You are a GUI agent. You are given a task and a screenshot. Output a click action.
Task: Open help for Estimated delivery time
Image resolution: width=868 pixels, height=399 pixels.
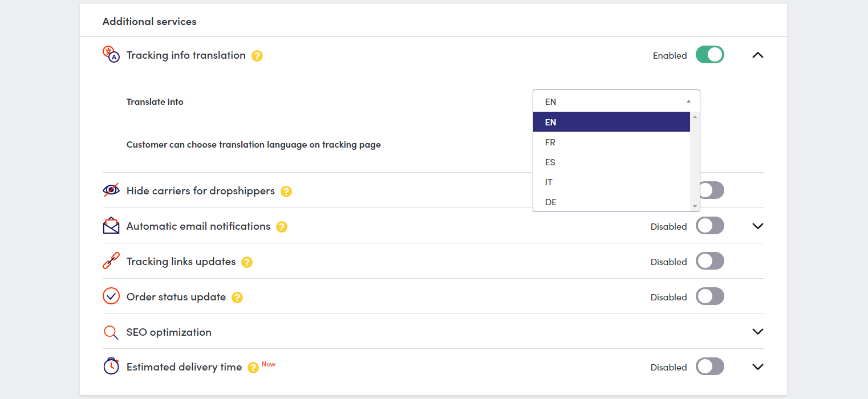pyautogui.click(x=253, y=368)
